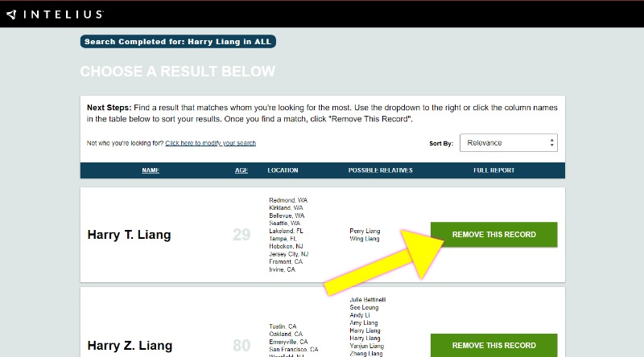Sort results by the AGE column
Image resolution: width=644 pixels, height=357 pixels.
coord(241,170)
